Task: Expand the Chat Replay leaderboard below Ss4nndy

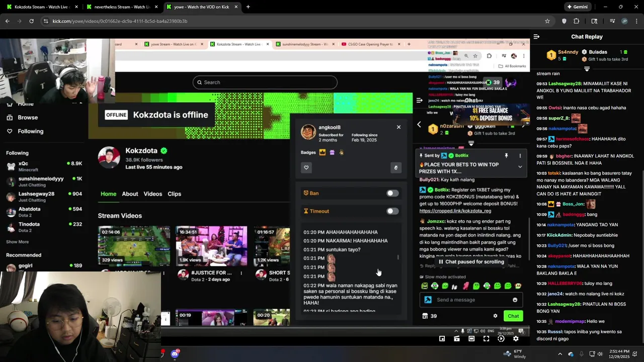Action: click(x=587, y=68)
